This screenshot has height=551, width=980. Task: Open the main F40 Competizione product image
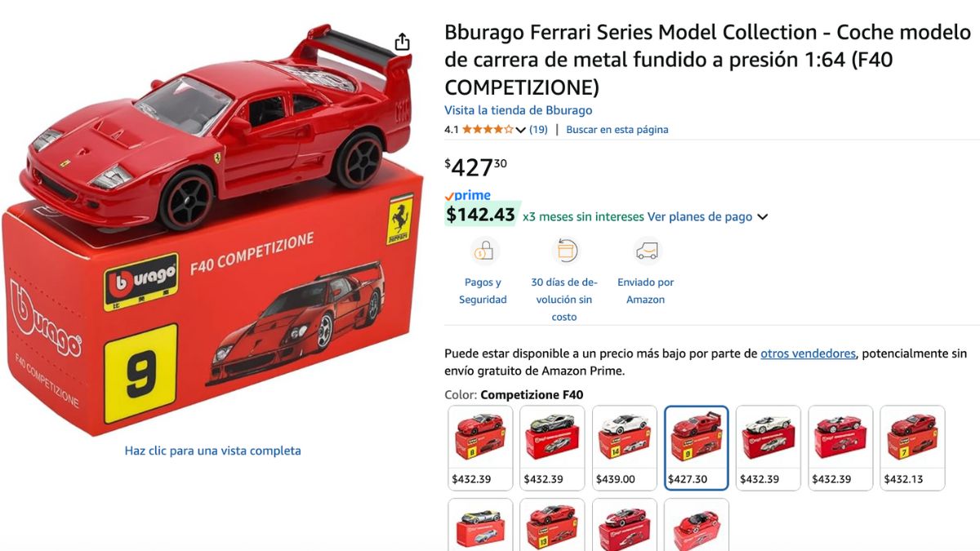pos(212,233)
